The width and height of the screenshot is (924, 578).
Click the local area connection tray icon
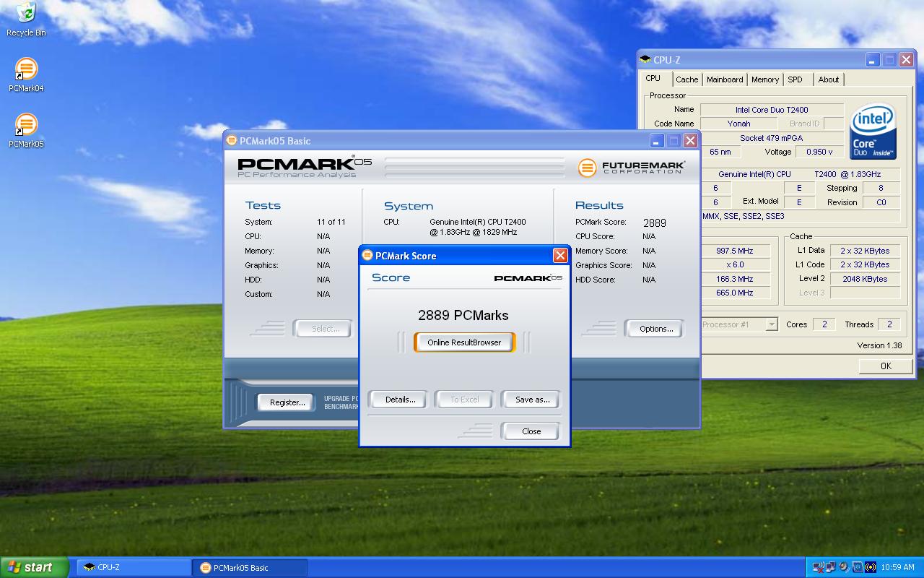tap(831, 567)
